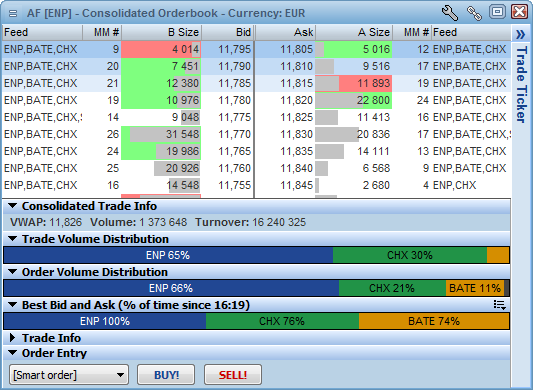
Task: Click the best ask price 11,805
Action: coord(296,49)
